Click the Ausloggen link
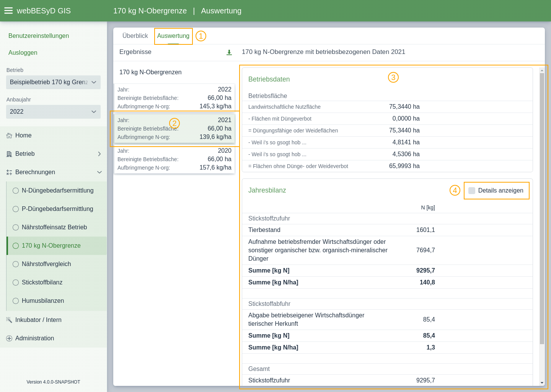This screenshot has height=392, width=551. point(23,53)
